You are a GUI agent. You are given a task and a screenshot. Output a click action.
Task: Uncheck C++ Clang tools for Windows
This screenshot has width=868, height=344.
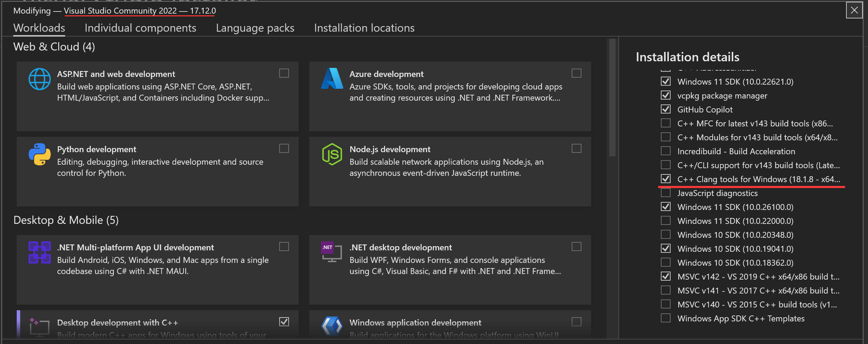pos(666,179)
